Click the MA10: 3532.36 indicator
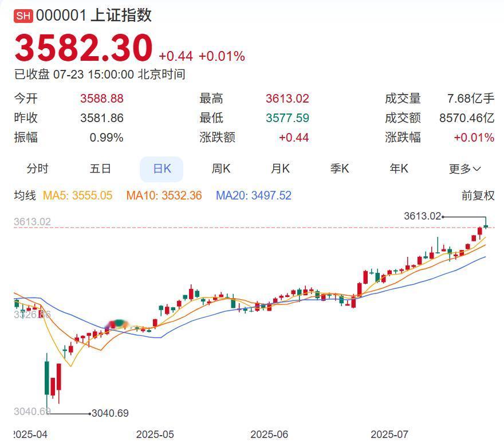504x442 pixels. coord(164,195)
